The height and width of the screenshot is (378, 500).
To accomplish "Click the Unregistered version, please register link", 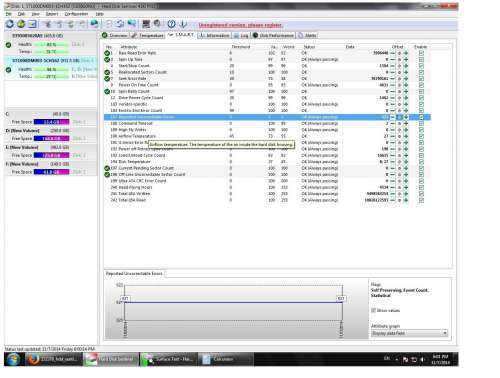I will (x=240, y=25).
